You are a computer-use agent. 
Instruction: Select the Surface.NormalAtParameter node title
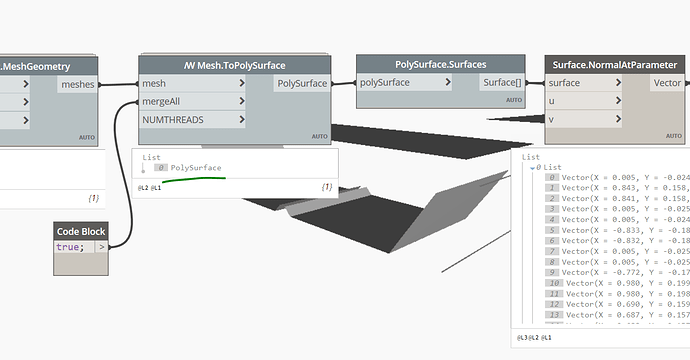pyautogui.click(x=615, y=65)
